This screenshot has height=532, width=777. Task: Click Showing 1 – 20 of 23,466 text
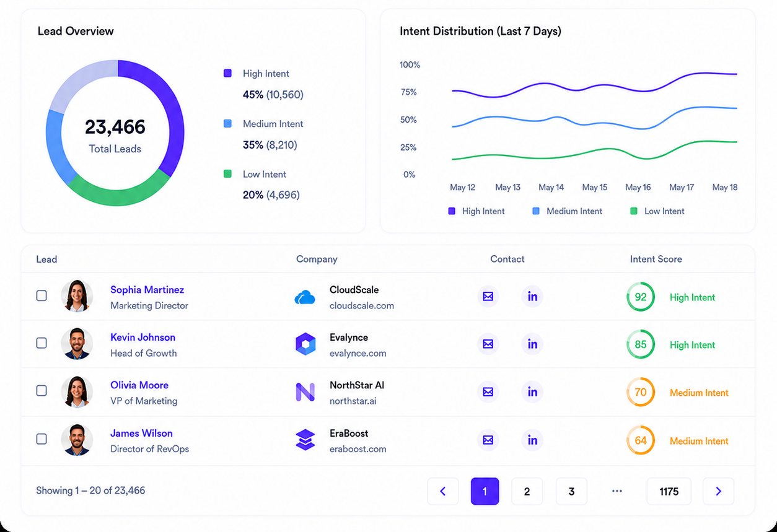pyautogui.click(x=90, y=491)
